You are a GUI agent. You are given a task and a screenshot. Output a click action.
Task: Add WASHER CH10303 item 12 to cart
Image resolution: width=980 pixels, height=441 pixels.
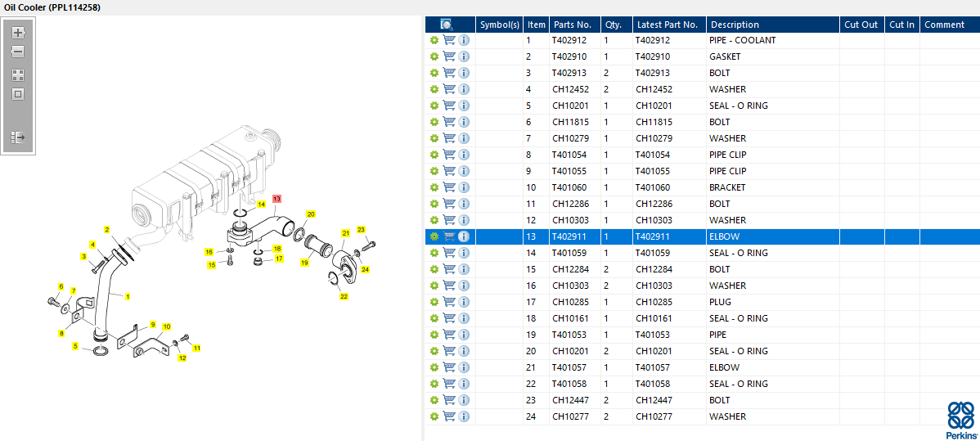tap(449, 219)
